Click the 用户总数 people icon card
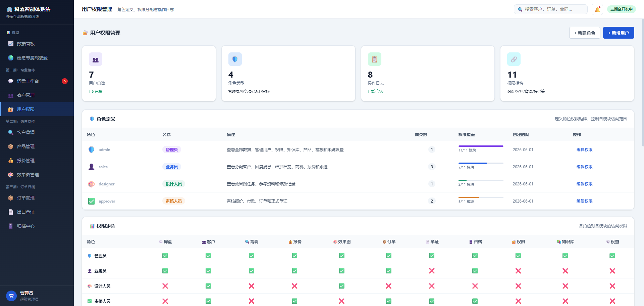The height and width of the screenshot is (306, 644). coord(96,59)
